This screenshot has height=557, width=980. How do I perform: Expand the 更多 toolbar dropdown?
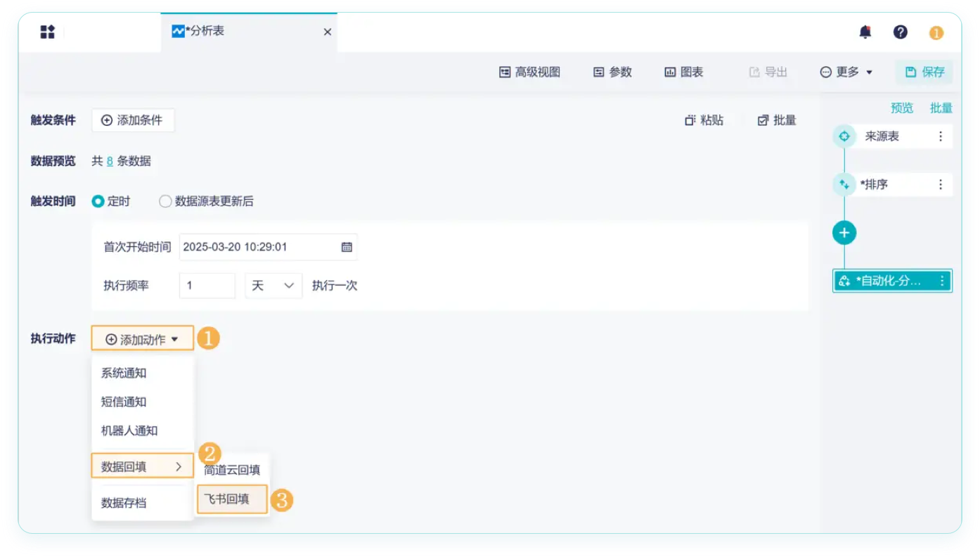pos(846,72)
